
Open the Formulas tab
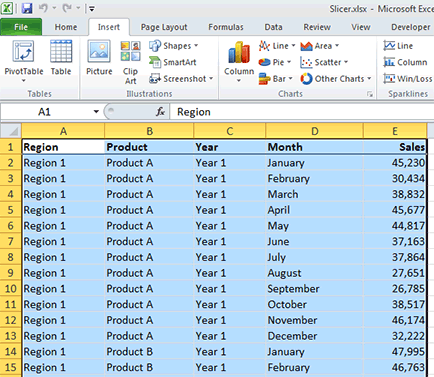click(x=226, y=27)
